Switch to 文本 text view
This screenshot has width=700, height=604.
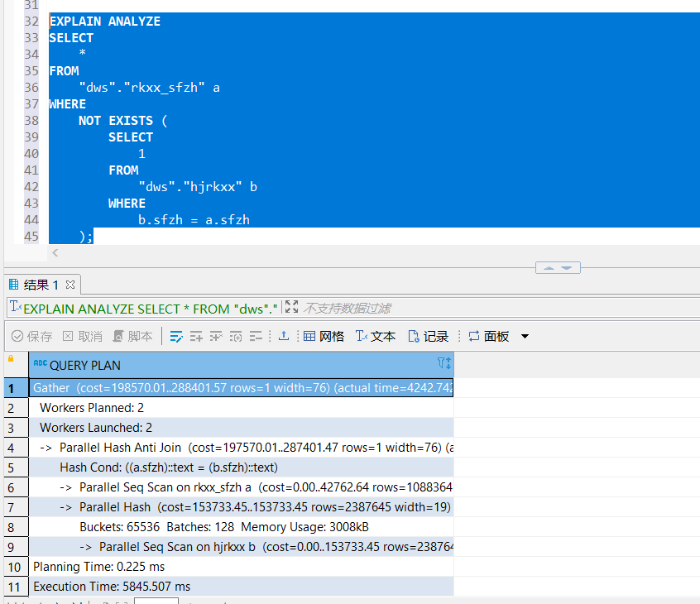(376, 337)
